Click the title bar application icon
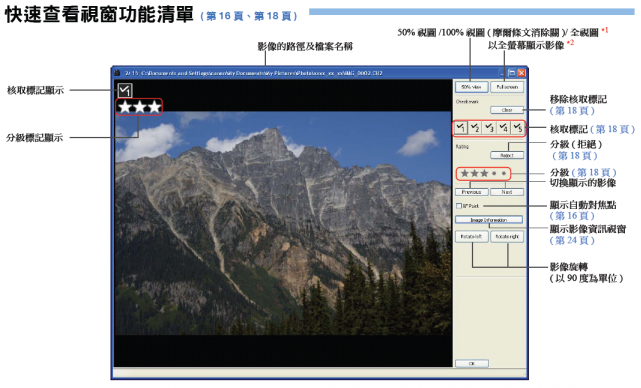The height and width of the screenshot is (388, 641). [x=117, y=73]
